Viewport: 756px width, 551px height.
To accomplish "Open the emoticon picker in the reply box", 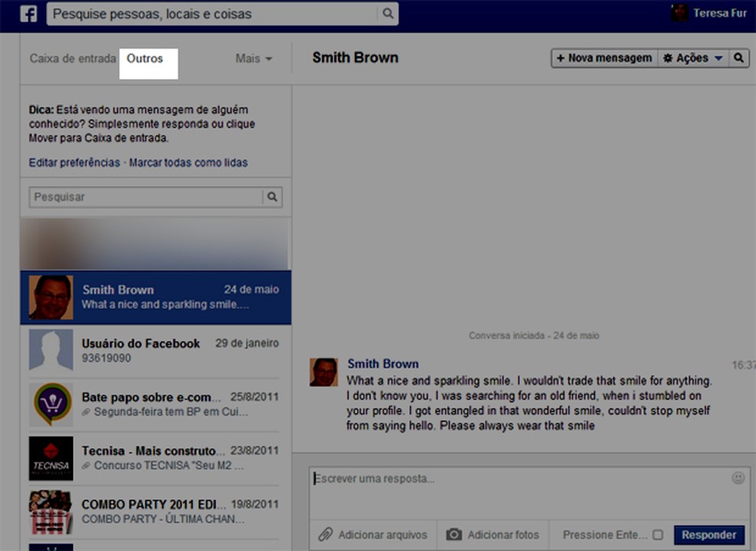I will [738, 478].
